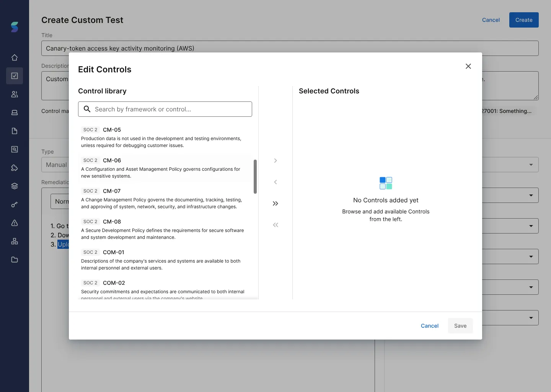Close the Edit Controls dialog
This screenshot has width=551, height=392.
click(468, 66)
